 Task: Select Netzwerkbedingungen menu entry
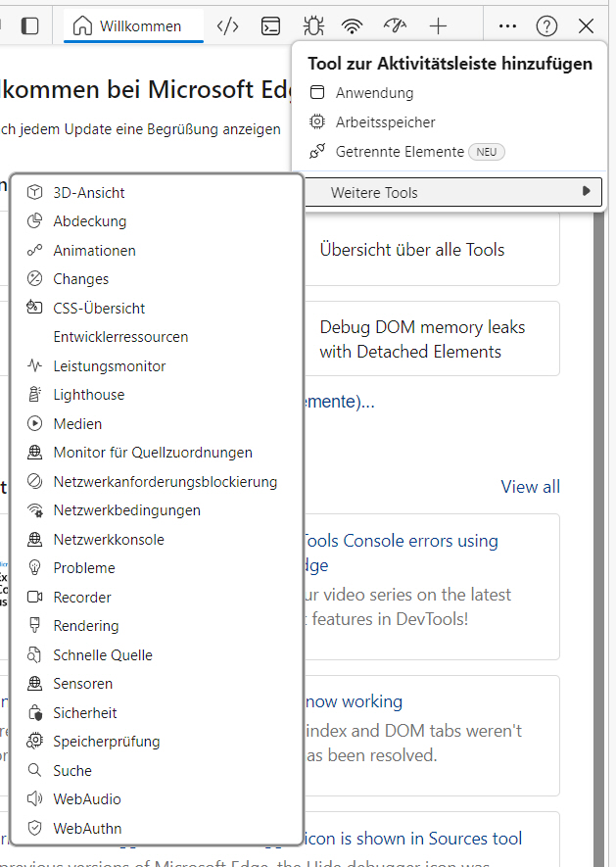[x=126, y=510]
